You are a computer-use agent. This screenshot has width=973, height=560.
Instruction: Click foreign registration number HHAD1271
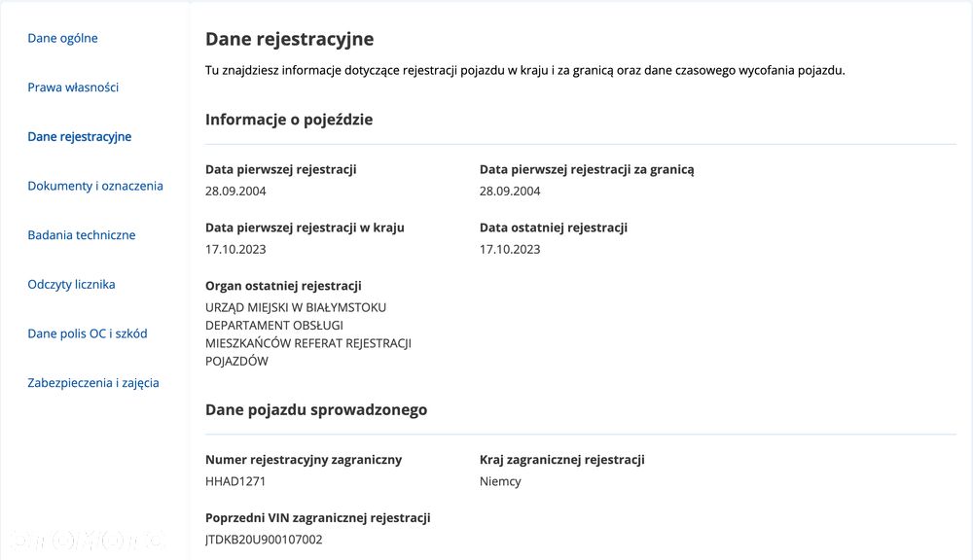(235, 481)
